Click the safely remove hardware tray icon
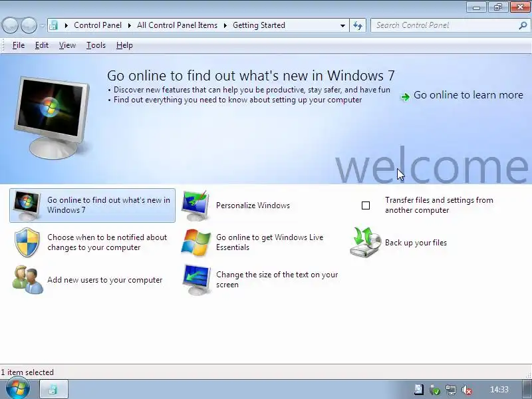The height and width of the screenshot is (399, 532). click(x=435, y=390)
